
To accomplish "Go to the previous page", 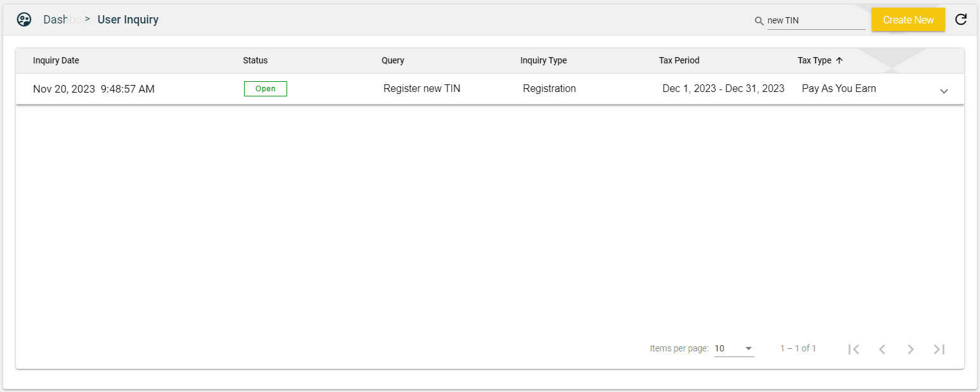I will [882, 349].
